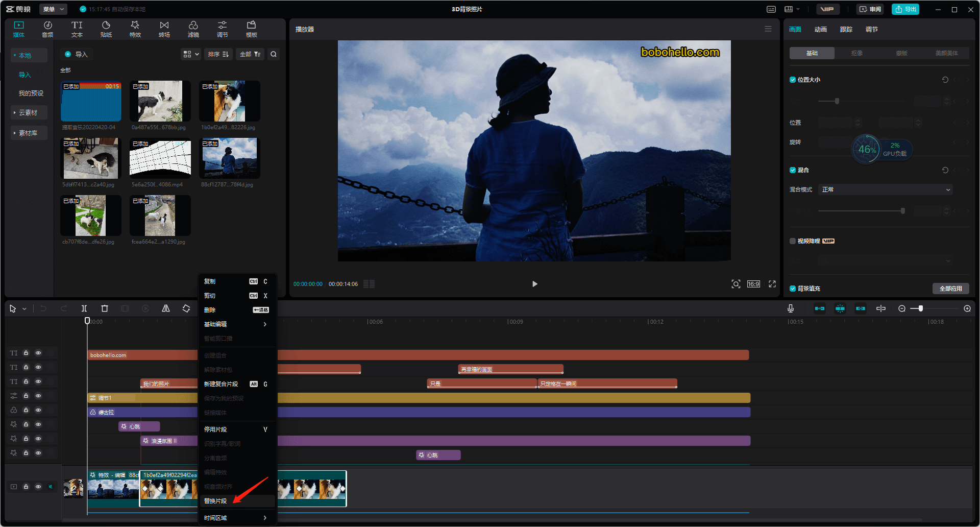Open the 排序 sort dropdown
980x527 pixels.
click(x=218, y=54)
